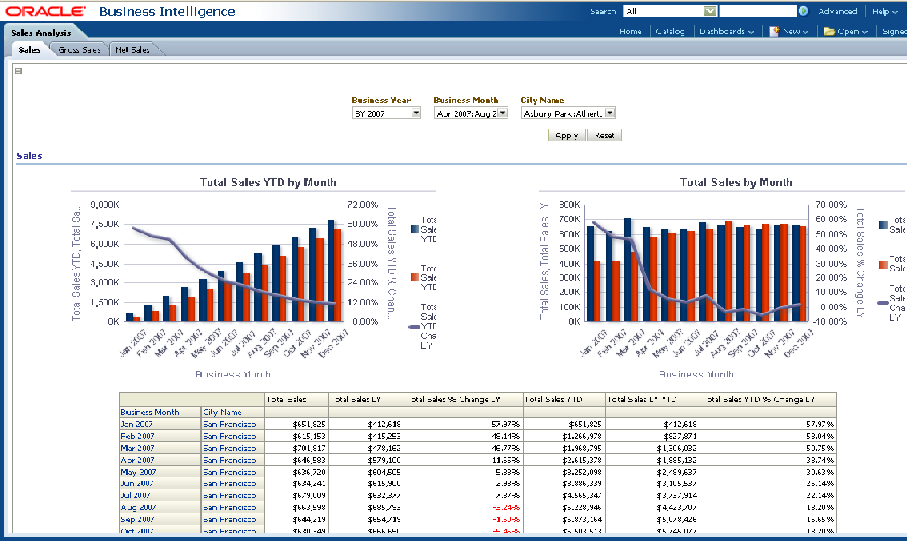The height and width of the screenshot is (541, 907).
Task: Click the Business Month column header link
Action: tap(150, 412)
